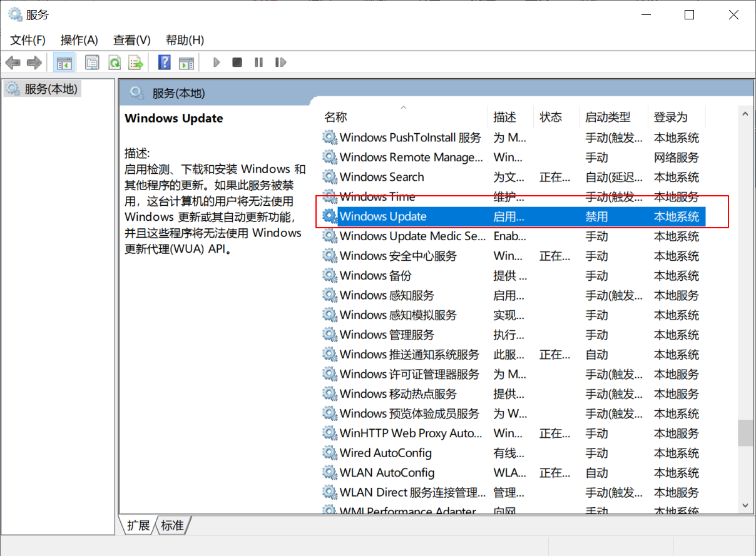The width and height of the screenshot is (756, 556).
Task: Click the Restart Service toolbar icon
Action: pyautogui.click(x=280, y=63)
